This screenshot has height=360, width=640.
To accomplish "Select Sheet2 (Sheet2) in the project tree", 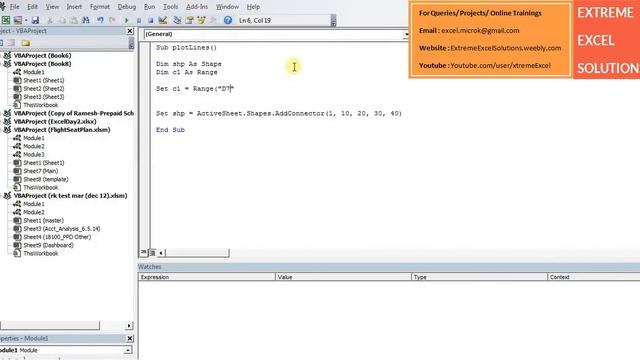I will (x=44, y=89).
